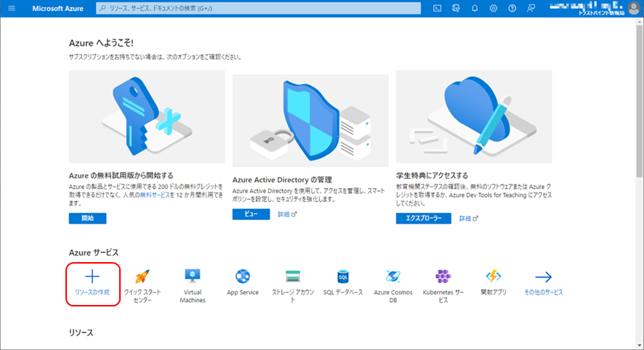Open 詳細 link next to エクスプローラー
The width and height of the screenshot is (644, 350).
(x=468, y=219)
